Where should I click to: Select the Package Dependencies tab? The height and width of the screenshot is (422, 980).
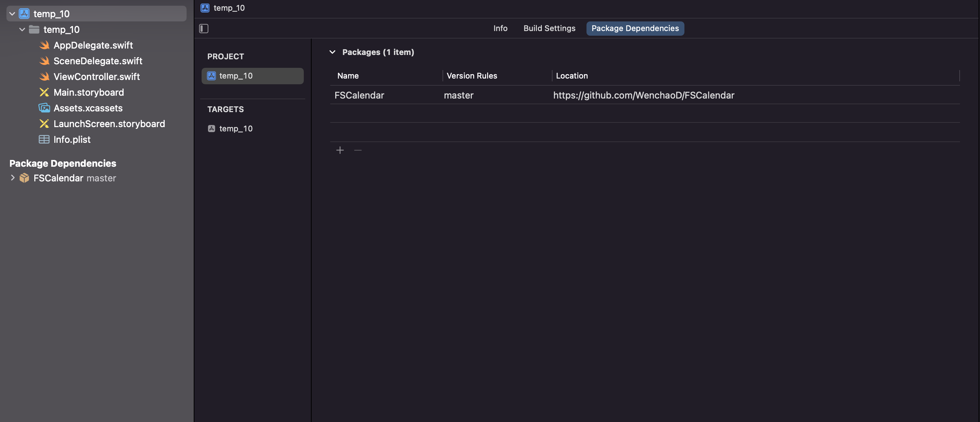635,29
